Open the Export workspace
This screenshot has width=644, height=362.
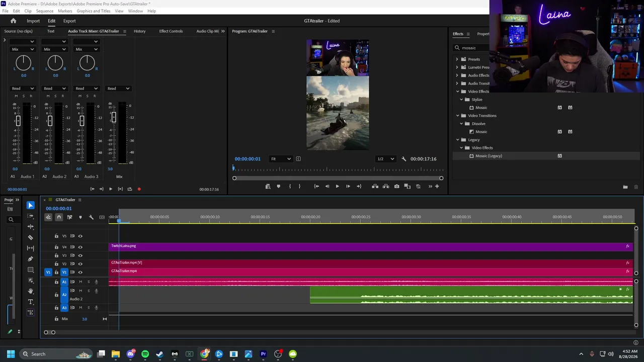(69, 21)
